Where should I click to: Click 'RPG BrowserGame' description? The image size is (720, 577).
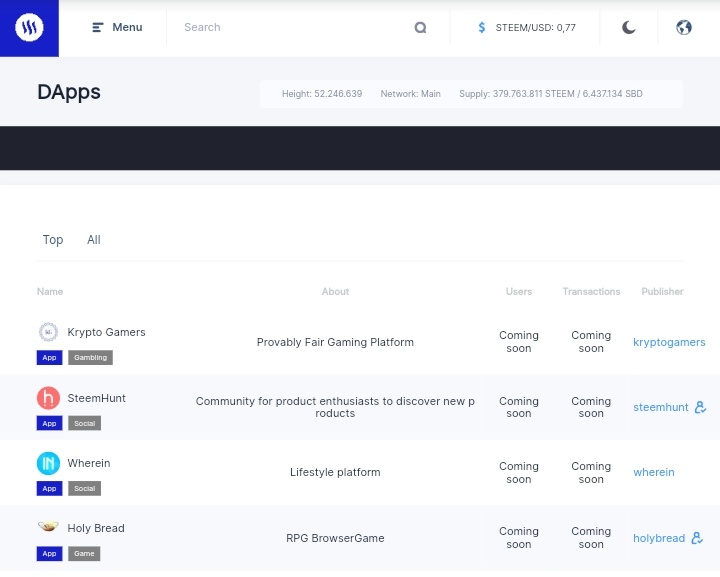point(335,538)
